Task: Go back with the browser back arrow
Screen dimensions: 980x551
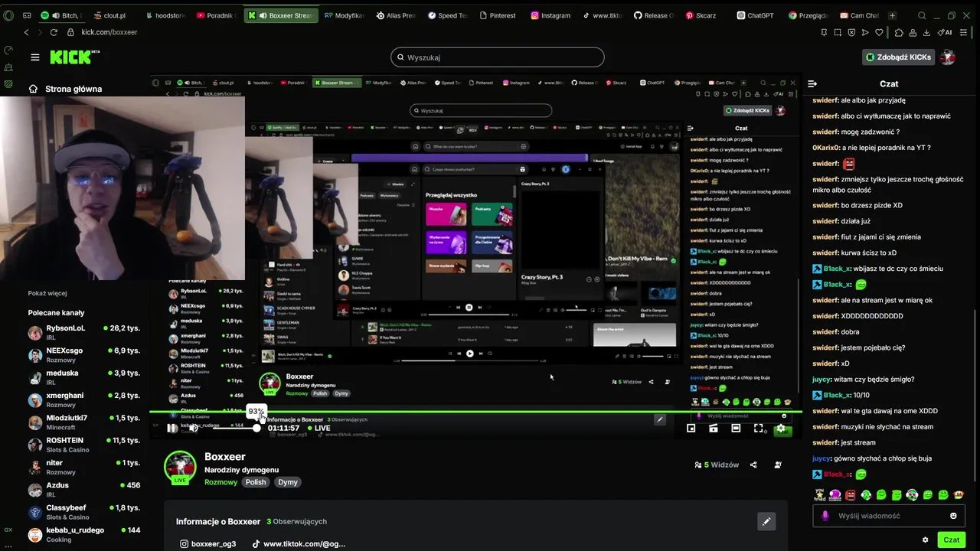Action: [26, 32]
